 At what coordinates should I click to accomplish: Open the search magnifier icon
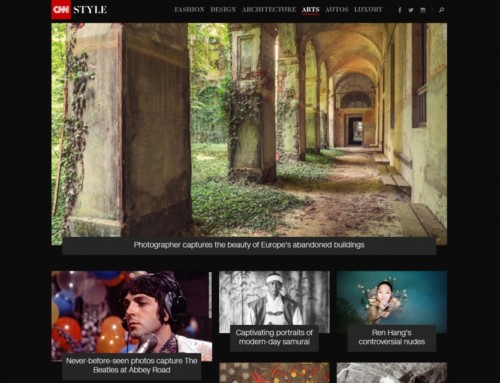(x=441, y=10)
